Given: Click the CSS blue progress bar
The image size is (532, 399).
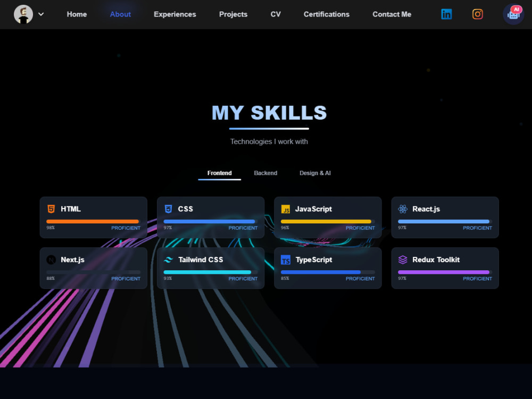Looking at the screenshot, I should coord(210,221).
